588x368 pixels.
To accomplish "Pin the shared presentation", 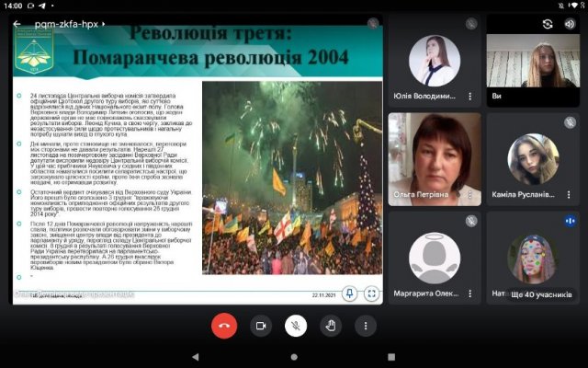I will click(349, 293).
